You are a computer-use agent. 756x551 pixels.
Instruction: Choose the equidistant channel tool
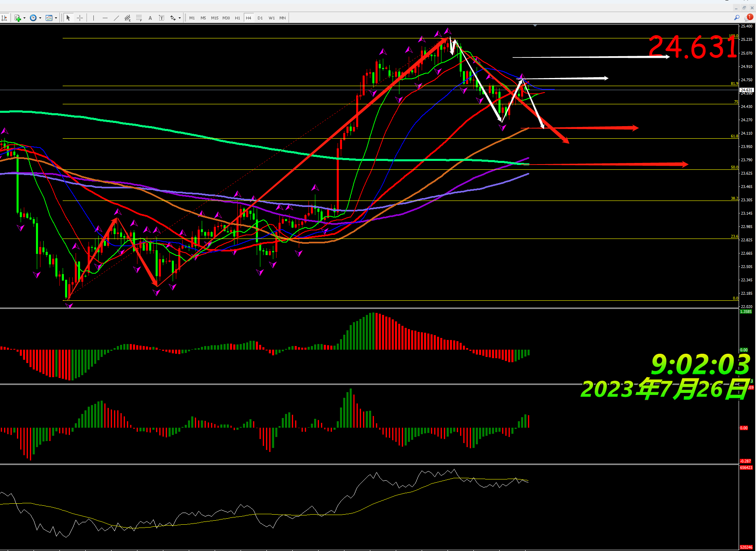click(128, 18)
